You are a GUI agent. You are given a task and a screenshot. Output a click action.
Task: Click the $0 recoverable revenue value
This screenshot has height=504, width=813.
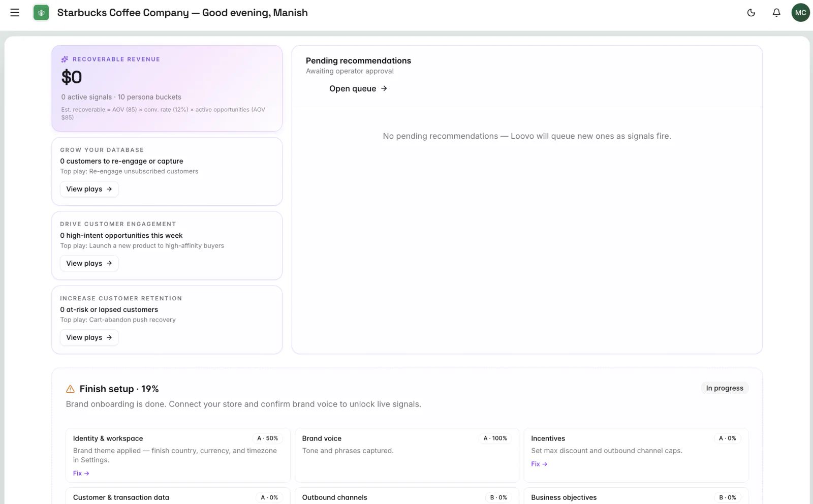click(72, 77)
